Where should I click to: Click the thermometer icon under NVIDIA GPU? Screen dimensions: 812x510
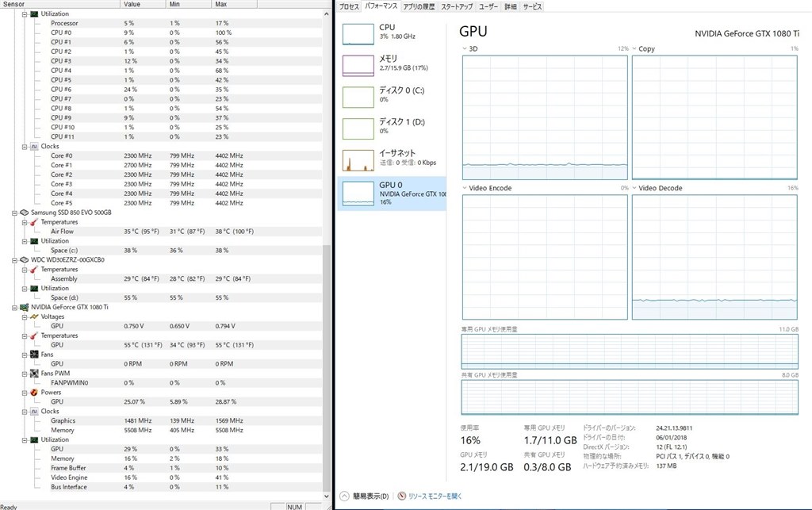pos(34,336)
